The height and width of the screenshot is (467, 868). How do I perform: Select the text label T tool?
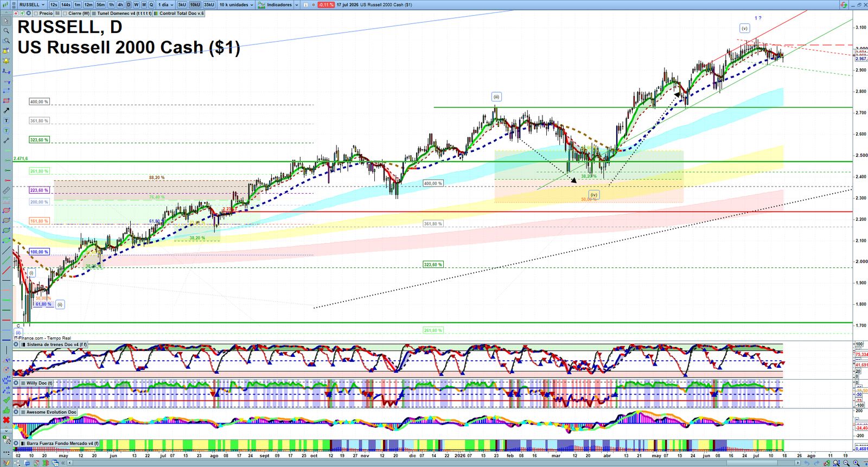coord(7,120)
